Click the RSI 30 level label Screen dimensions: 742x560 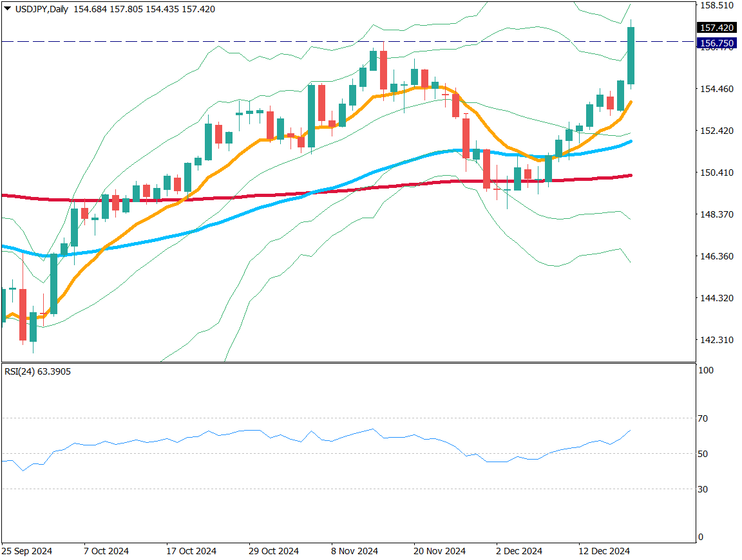tap(703, 489)
